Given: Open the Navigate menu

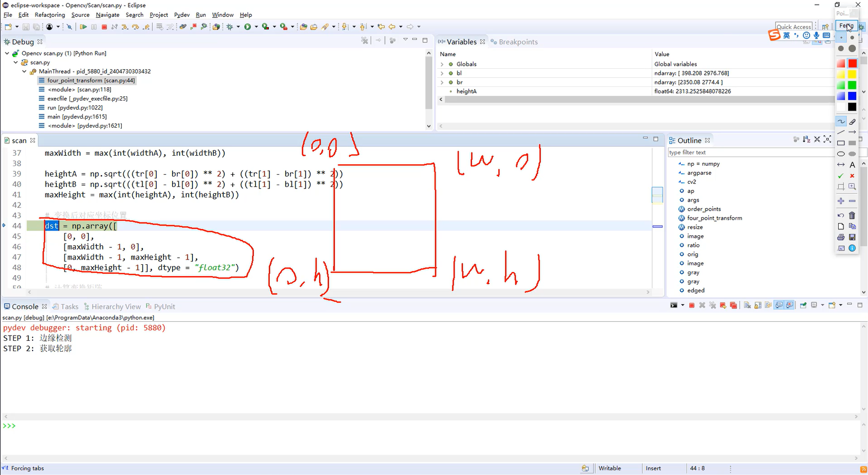Looking at the screenshot, I should pos(108,15).
